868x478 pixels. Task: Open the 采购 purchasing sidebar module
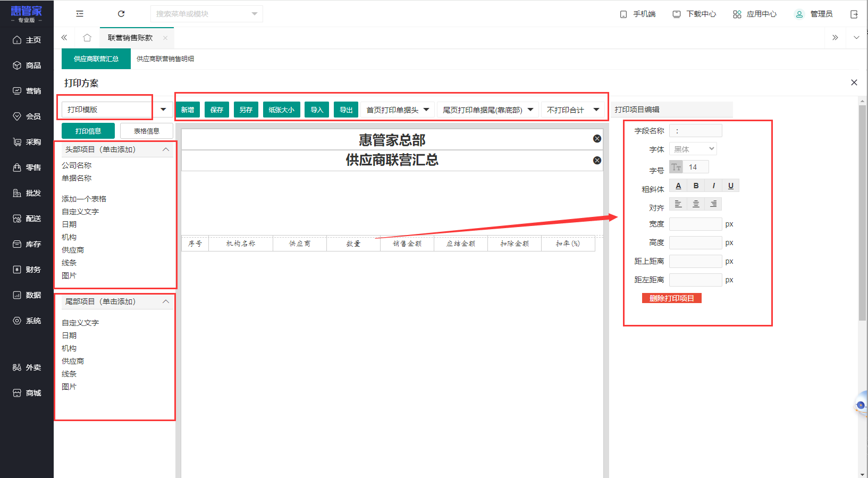pos(27,142)
